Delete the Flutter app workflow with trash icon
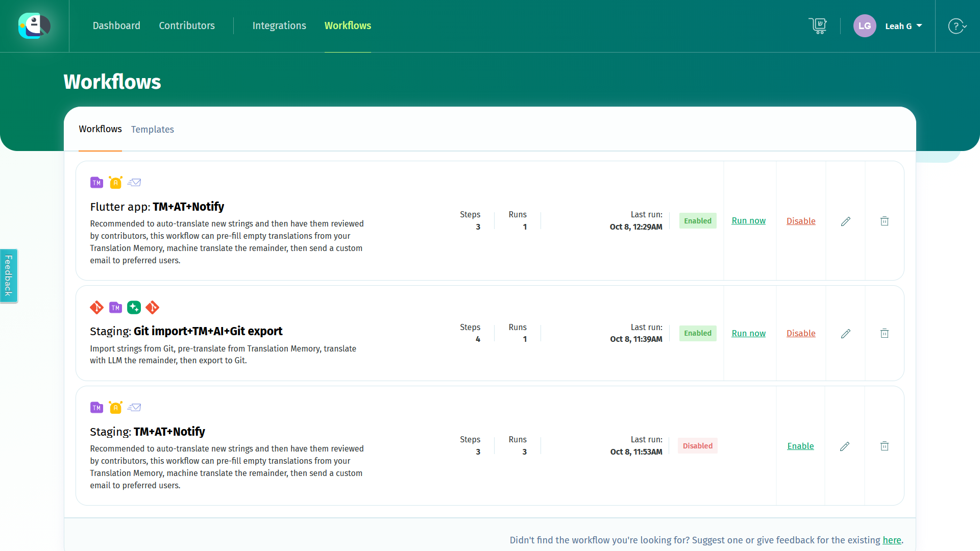This screenshot has height=551, width=980. [885, 221]
